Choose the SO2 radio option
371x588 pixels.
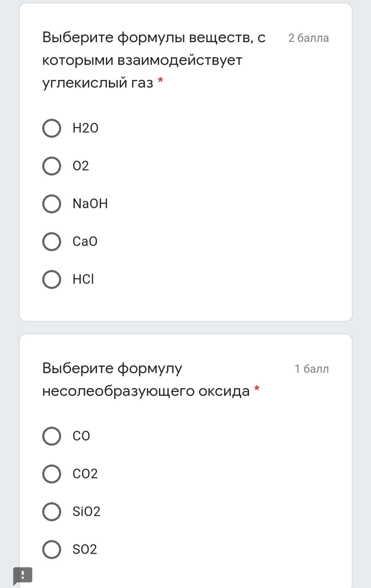(x=52, y=550)
